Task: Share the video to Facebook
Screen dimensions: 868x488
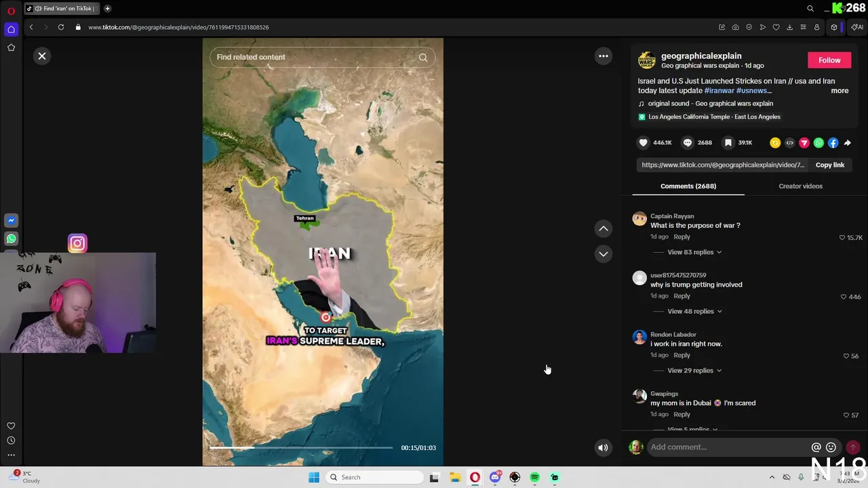Action: 833,143
